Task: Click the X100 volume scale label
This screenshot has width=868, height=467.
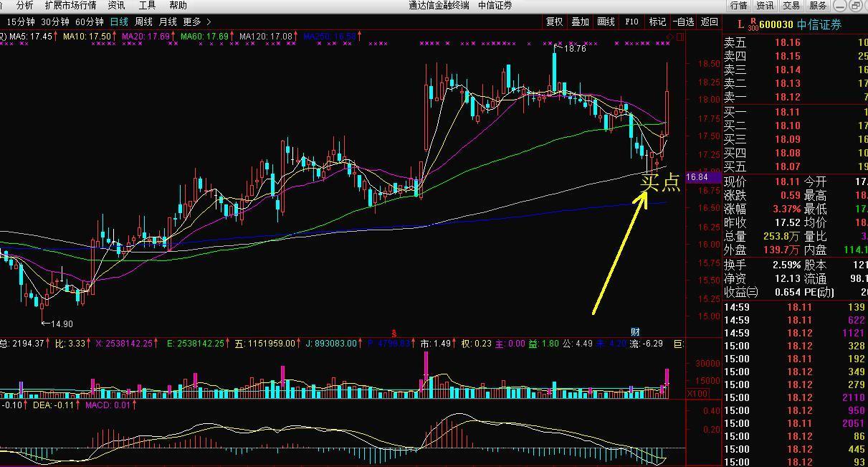Action: tap(697, 394)
